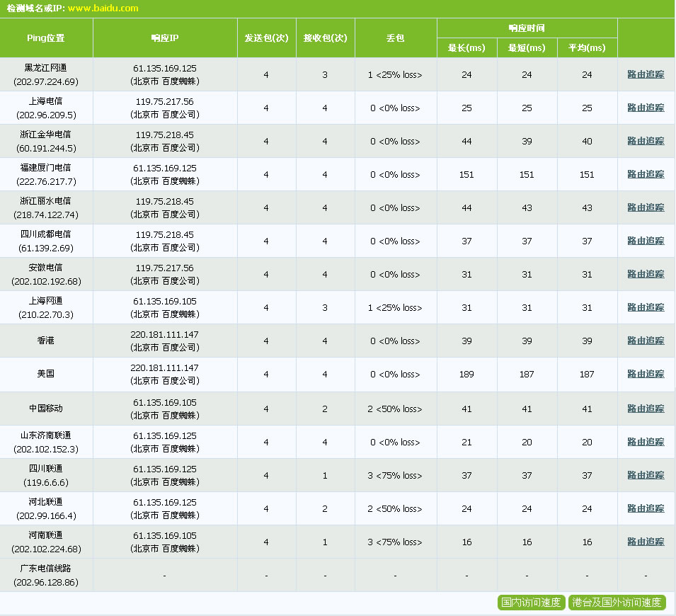Open route trace for 福建厦门电信
676x616 pixels.
(646, 174)
